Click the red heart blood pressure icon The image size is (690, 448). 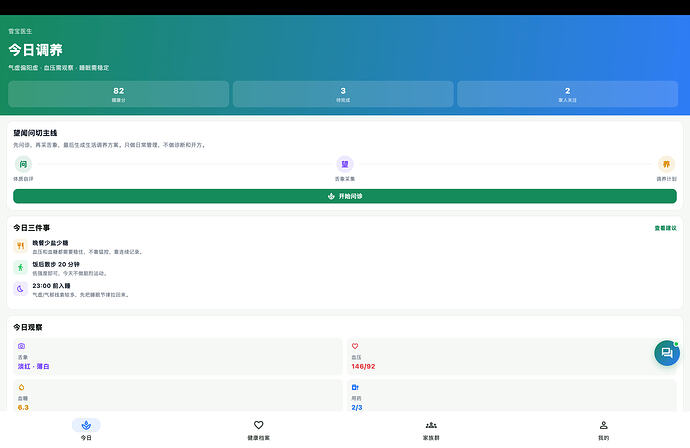click(355, 346)
